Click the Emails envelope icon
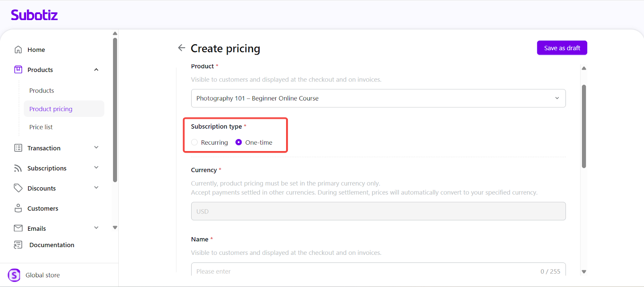The image size is (644, 287). point(18,228)
